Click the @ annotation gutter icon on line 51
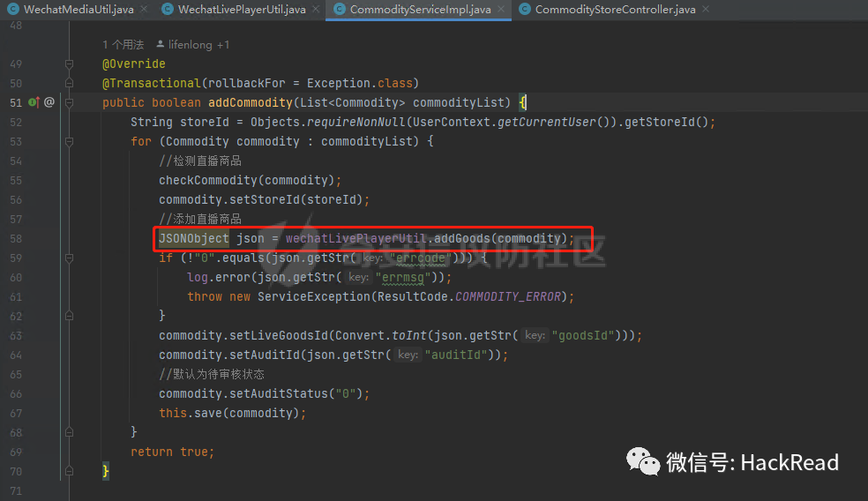 49,102
